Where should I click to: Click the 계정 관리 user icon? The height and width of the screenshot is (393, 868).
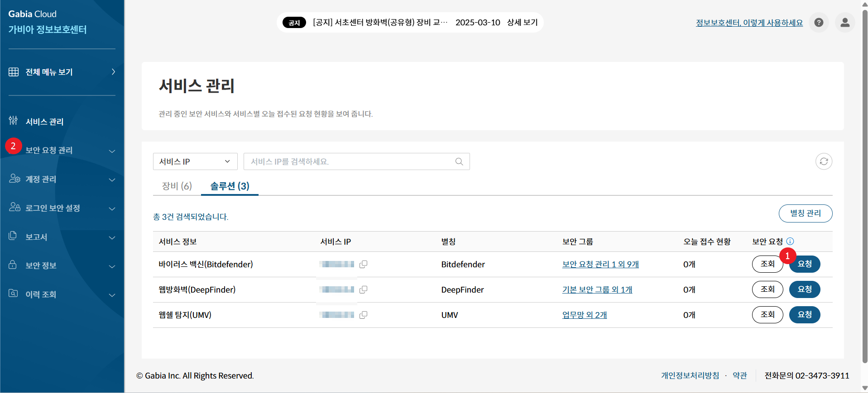[x=14, y=178]
